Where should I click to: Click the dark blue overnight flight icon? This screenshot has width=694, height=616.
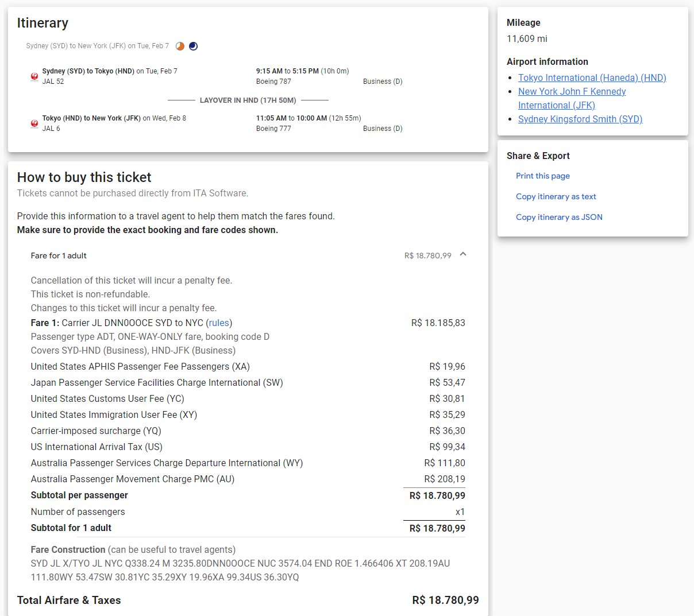click(x=193, y=46)
